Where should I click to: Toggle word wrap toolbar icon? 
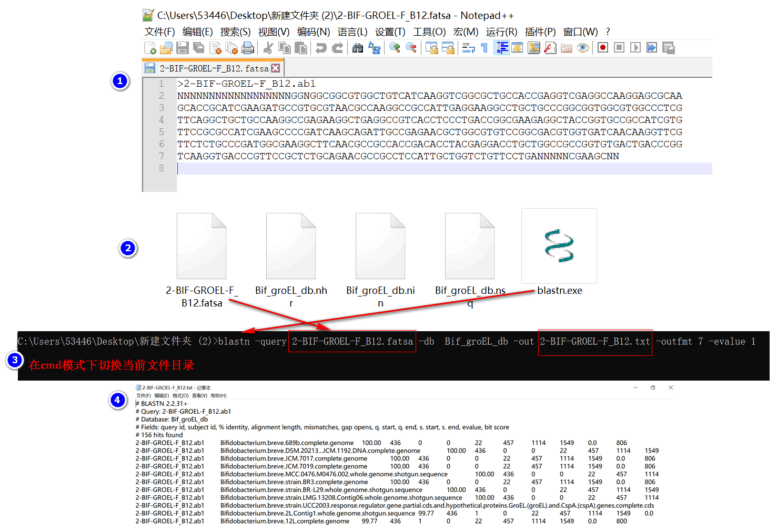tap(469, 48)
